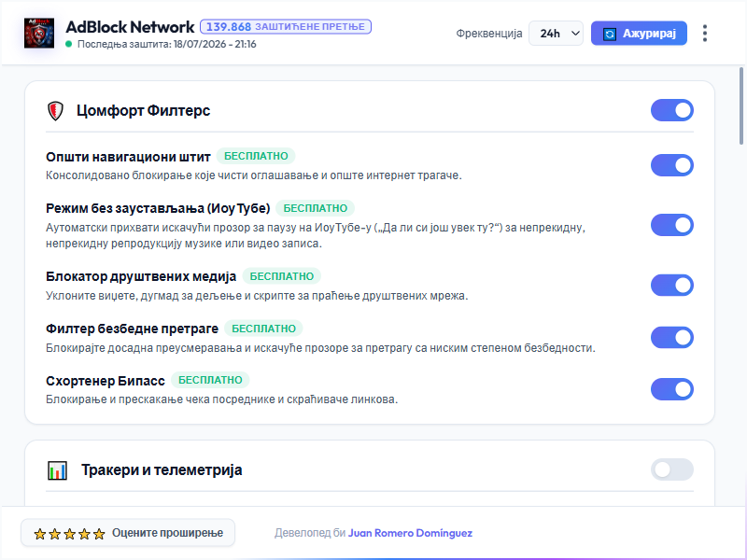Click the Ажурирај update button

click(x=639, y=34)
